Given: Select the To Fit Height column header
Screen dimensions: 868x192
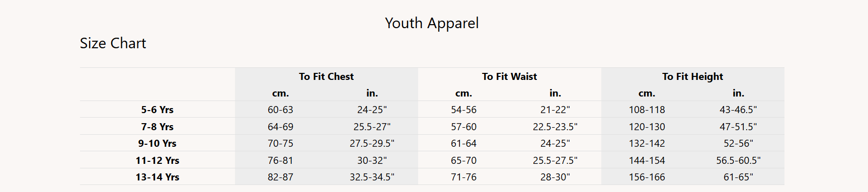Looking at the screenshot, I should (x=692, y=76).
